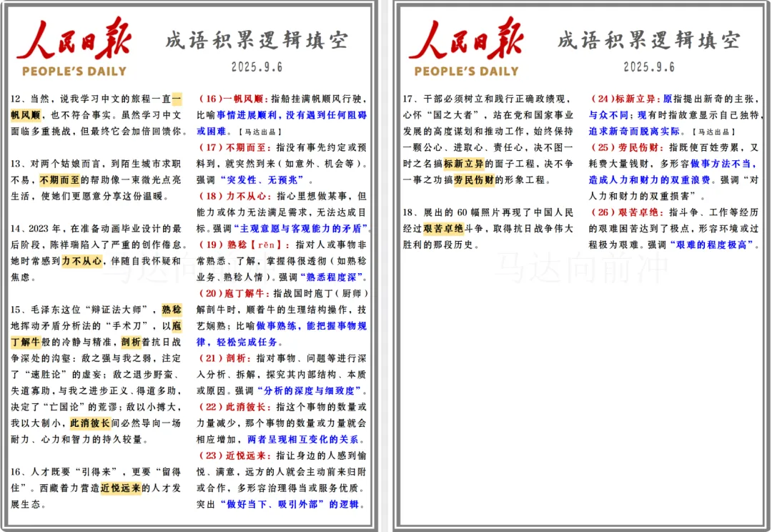The height and width of the screenshot is (532, 772).
Task: Click highlighted 力不从心 in question 14
Action: click(x=81, y=262)
